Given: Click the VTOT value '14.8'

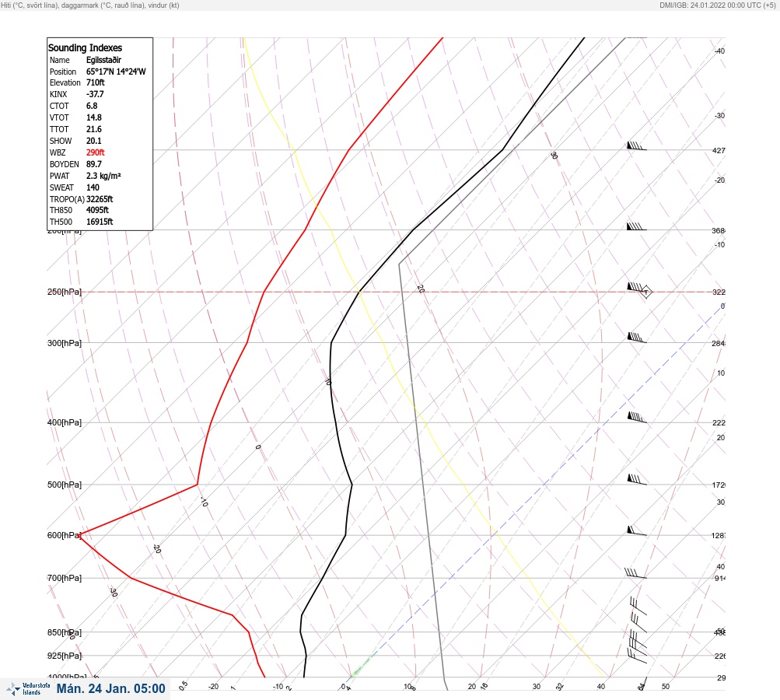Looking at the screenshot, I should coord(93,117).
